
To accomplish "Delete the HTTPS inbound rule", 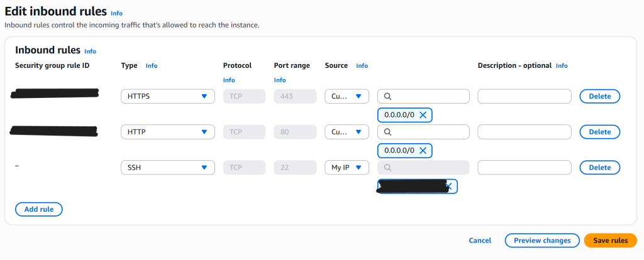I will point(599,97).
